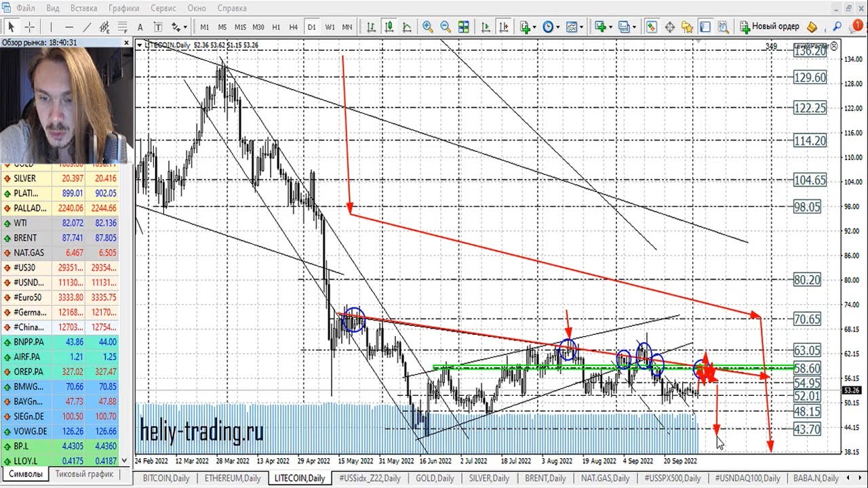The height and width of the screenshot is (488, 868).
Task: Toggle Auto Scroll of the chart
Action: (486, 27)
